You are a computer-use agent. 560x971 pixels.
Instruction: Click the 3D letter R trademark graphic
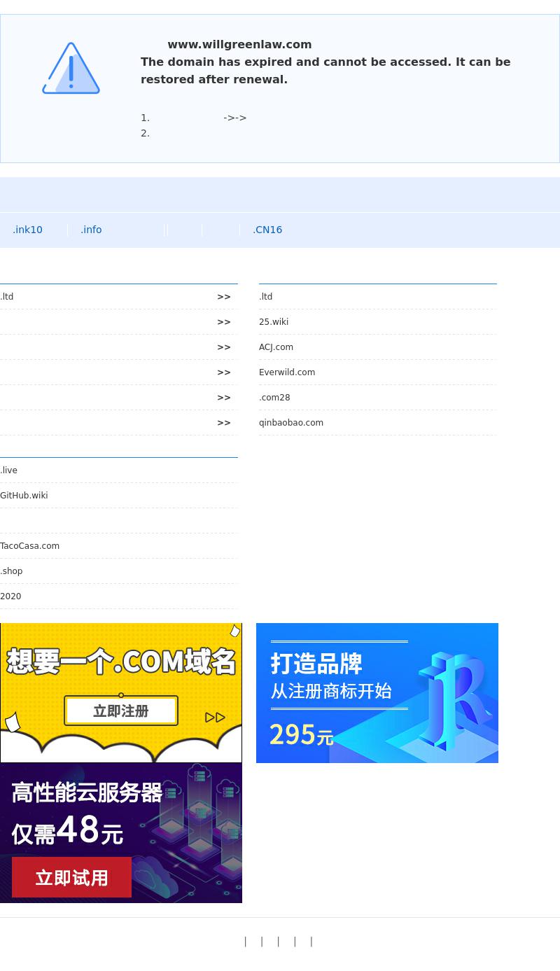click(455, 700)
